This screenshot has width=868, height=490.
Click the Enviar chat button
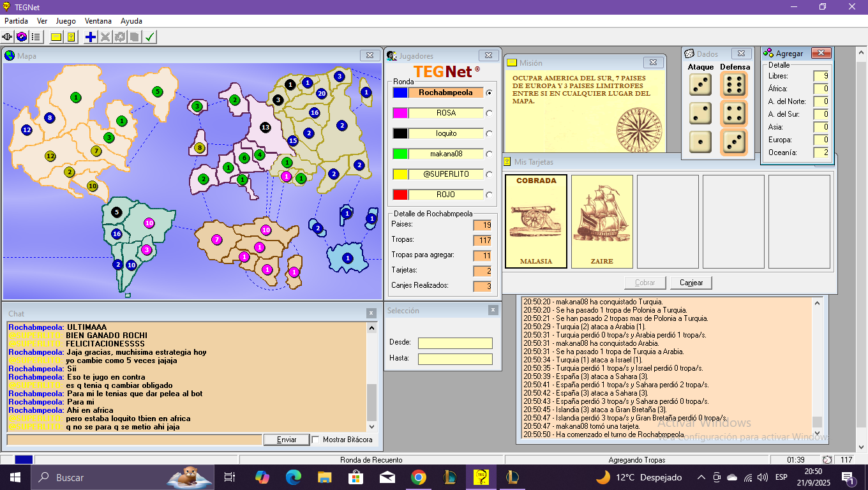point(287,440)
